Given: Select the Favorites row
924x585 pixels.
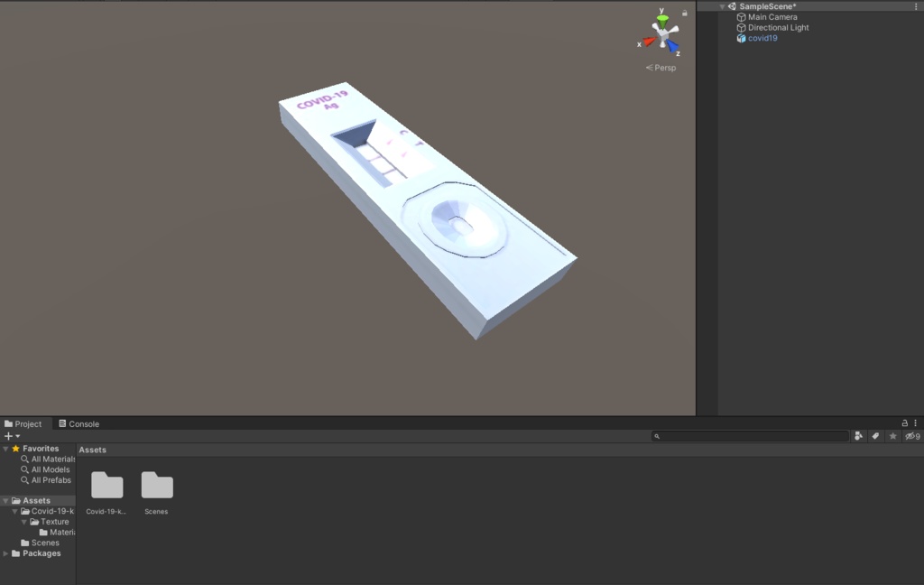Looking at the screenshot, I should (x=38, y=449).
